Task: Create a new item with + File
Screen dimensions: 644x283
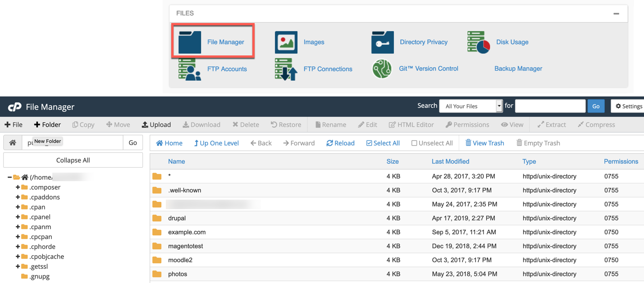Action: coord(14,125)
